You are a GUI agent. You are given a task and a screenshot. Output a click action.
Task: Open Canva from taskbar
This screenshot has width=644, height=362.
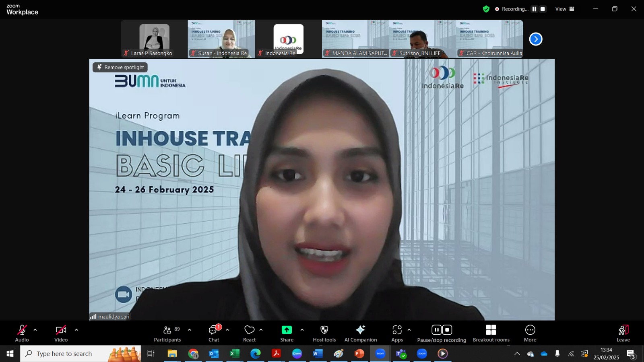[297, 354]
